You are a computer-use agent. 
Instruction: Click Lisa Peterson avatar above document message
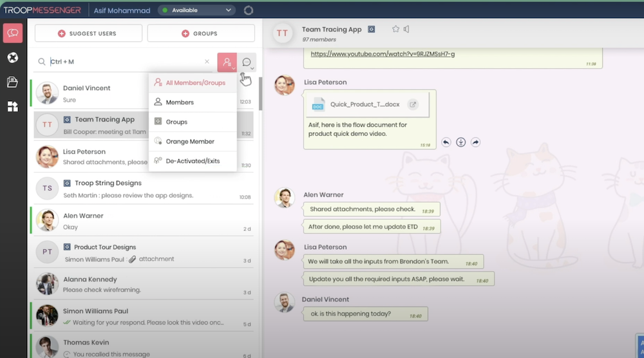[x=285, y=86]
